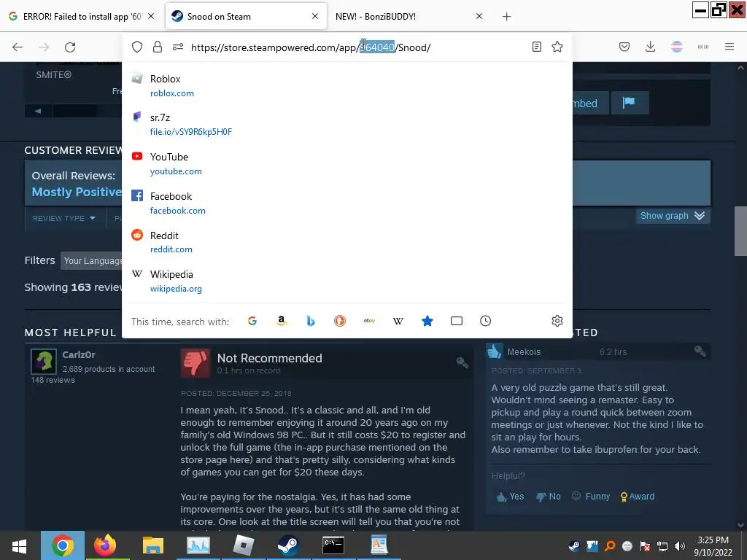Toggle reader view icon
The height and width of the screenshot is (560, 747).
(x=536, y=47)
